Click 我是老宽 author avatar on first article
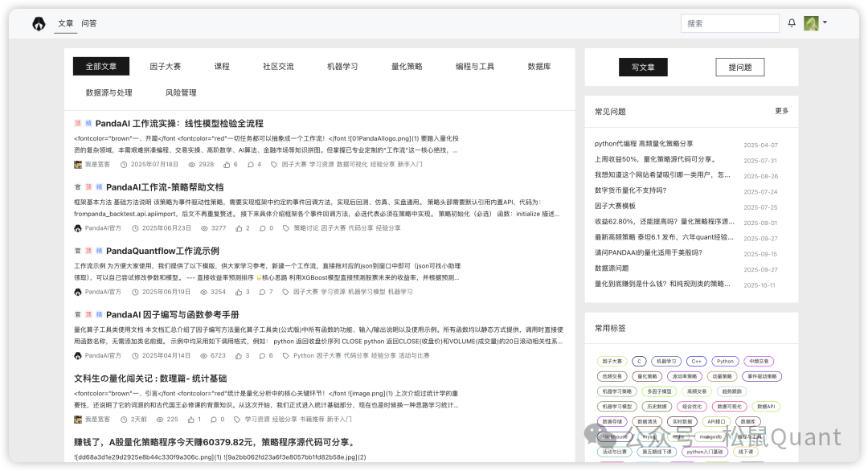The image size is (868, 471). (79, 163)
